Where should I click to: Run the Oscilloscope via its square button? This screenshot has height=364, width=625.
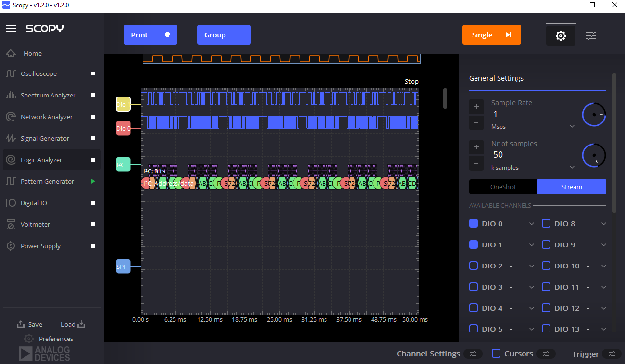click(x=93, y=73)
